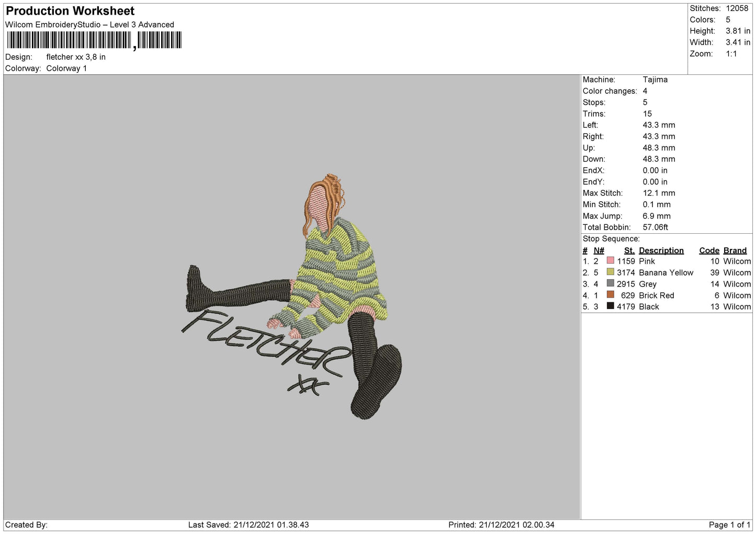Click the Pink color swatch
This screenshot has width=756, height=534.
[x=610, y=260]
